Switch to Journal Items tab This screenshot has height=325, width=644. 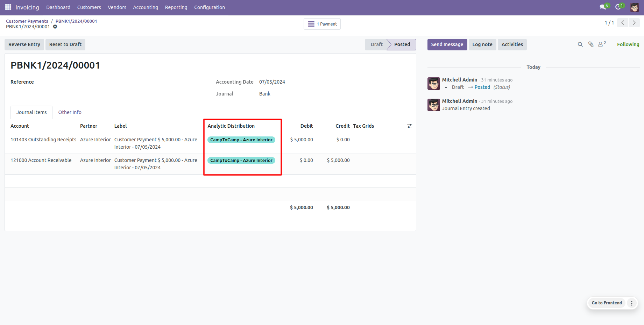[31, 112]
